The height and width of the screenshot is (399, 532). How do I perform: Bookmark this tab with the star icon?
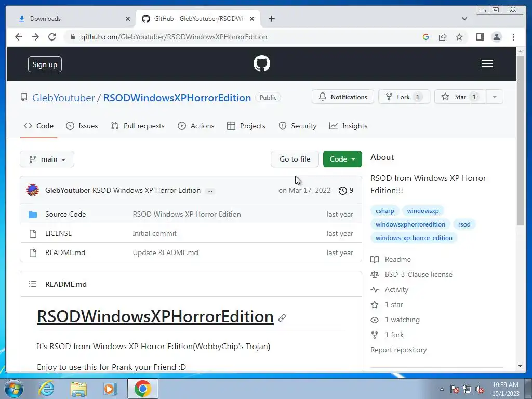click(x=459, y=37)
